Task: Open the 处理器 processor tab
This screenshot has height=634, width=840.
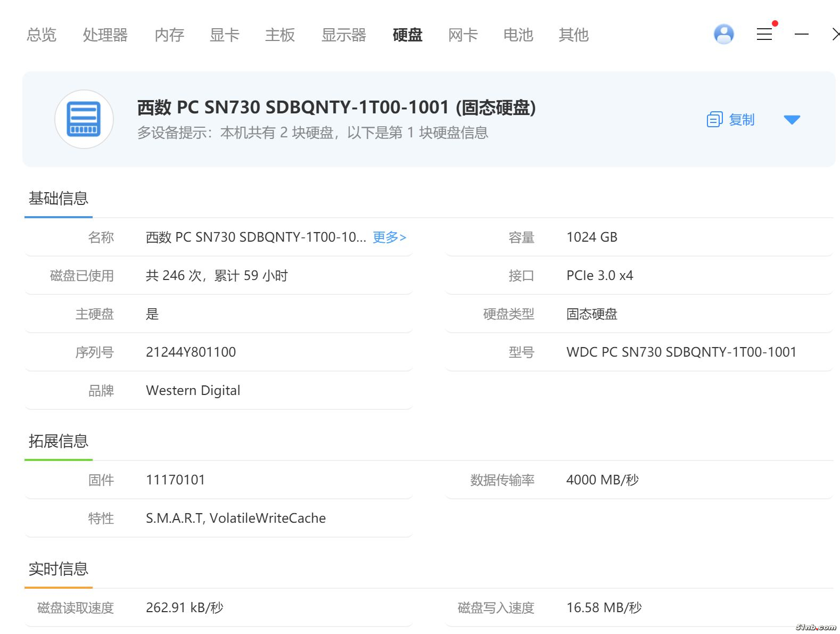Action: (x=105, y=35)
